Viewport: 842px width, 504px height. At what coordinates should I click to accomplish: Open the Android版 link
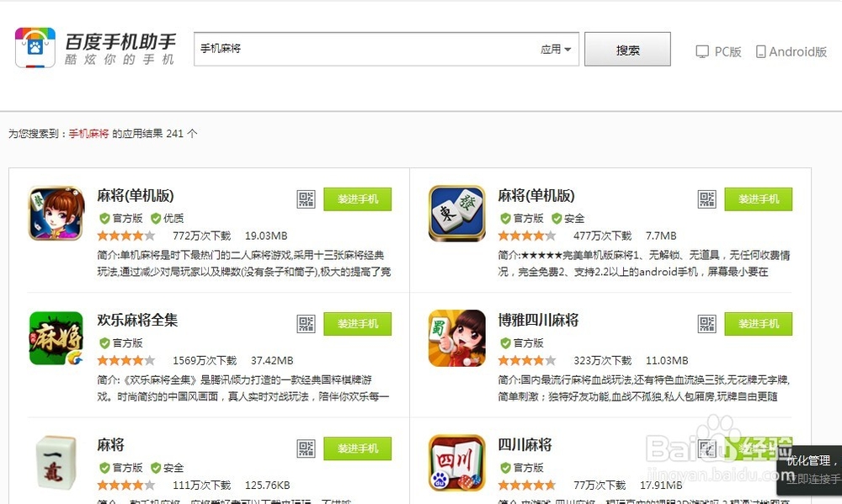pos(791,51)
